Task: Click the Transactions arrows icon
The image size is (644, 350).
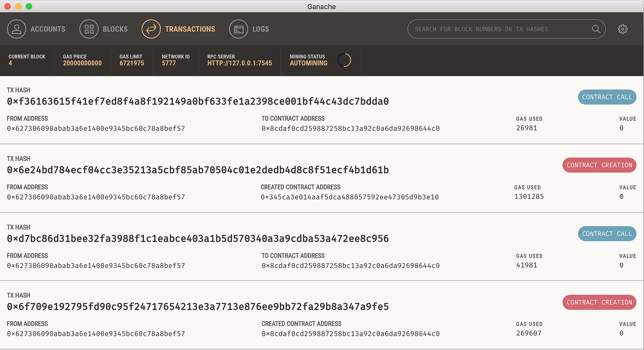Action: (x=151, y=29)
